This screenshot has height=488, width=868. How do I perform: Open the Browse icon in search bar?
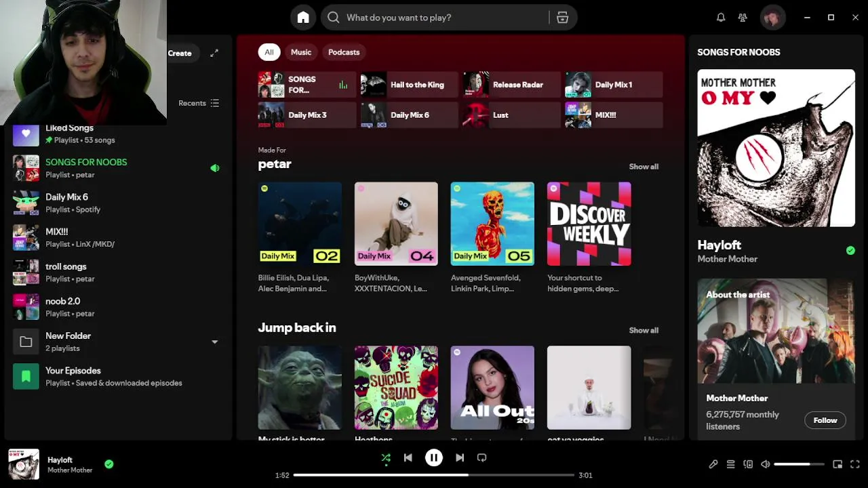pos(562,18)
